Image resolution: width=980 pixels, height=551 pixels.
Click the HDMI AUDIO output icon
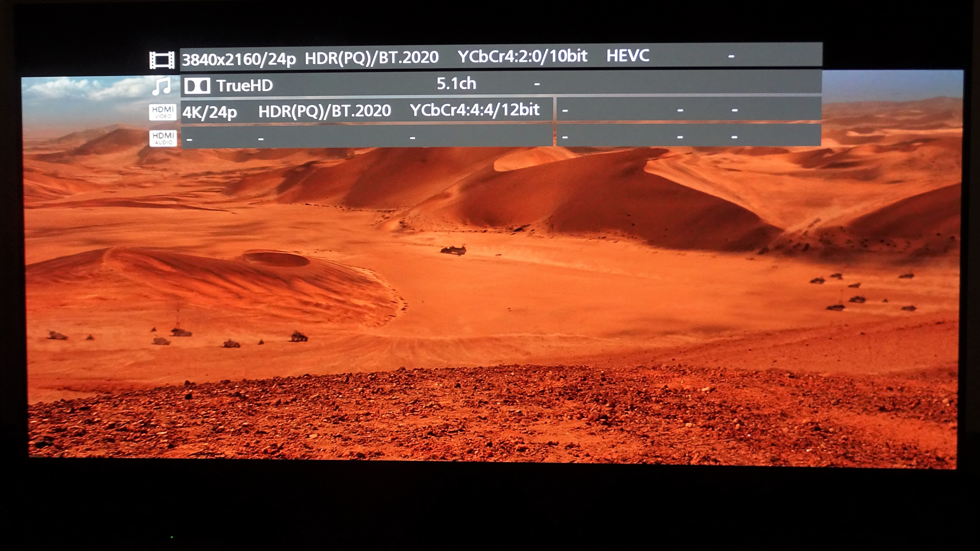point(163,138)
